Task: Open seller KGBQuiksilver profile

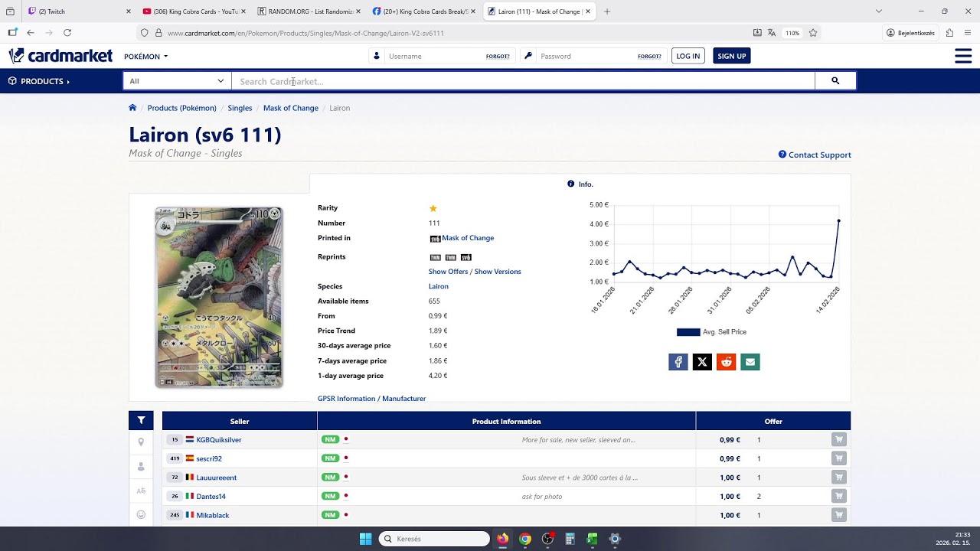Action: click(x=219, y=440)
